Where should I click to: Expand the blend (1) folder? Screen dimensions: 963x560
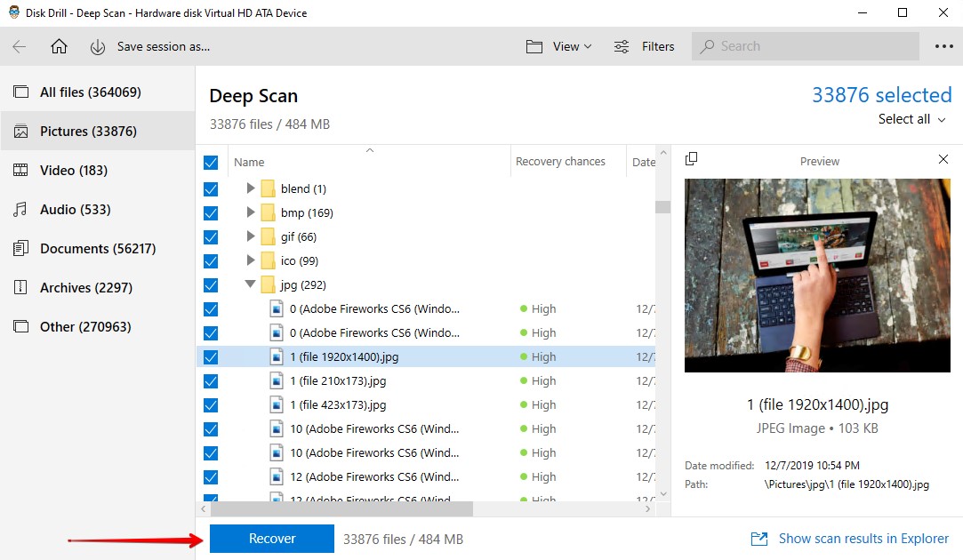(250, 188)
